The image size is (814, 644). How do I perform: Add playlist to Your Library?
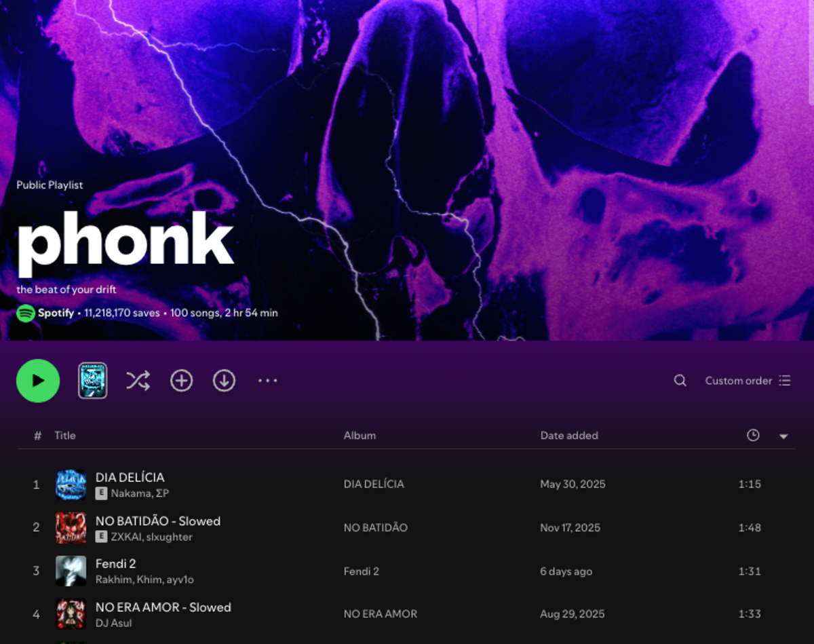[x=181, y=381]
